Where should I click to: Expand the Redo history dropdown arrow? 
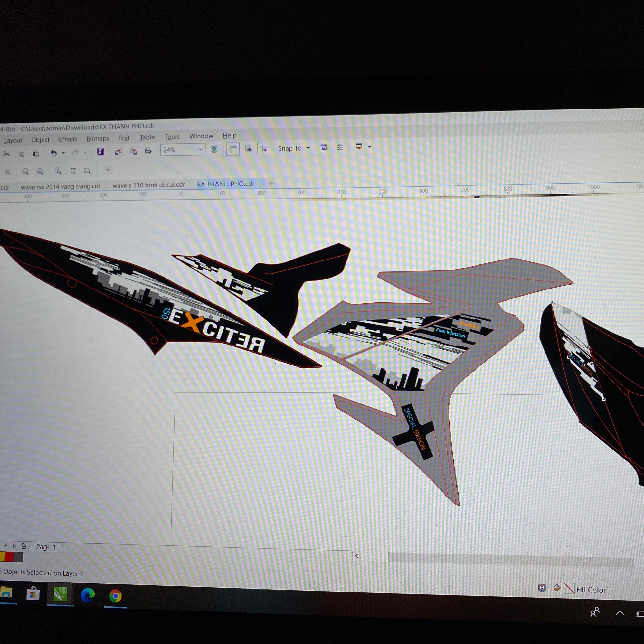(x=85, y=152)
